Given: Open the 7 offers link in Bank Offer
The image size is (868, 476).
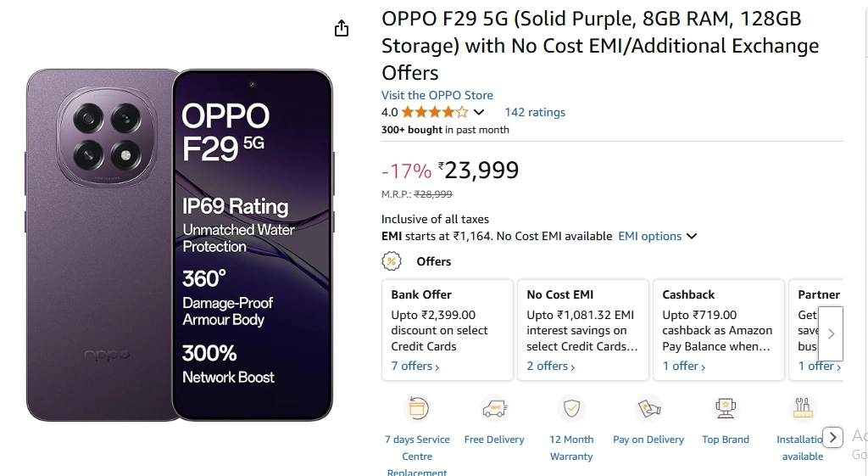Looking at the screenshot, I should (415, 366).
